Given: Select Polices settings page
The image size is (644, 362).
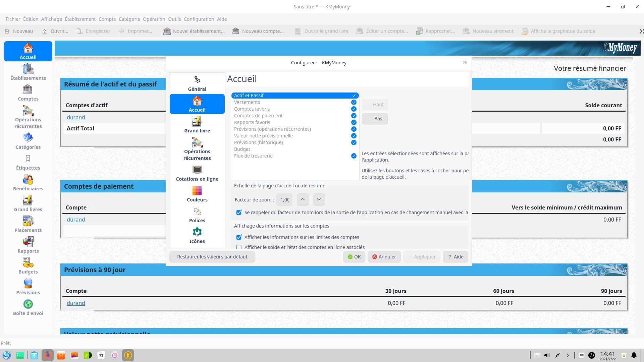Looking at the screenshot, I should (197, 215).
